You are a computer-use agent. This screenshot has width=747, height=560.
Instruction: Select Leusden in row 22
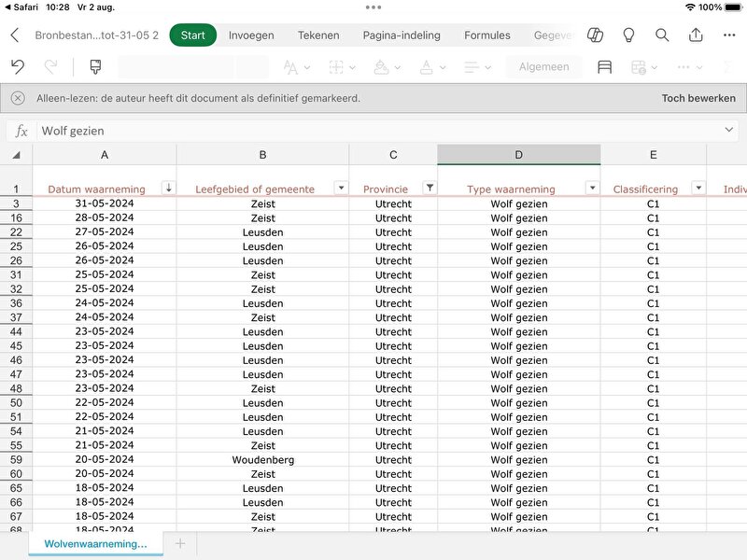(x=262, y=232)
